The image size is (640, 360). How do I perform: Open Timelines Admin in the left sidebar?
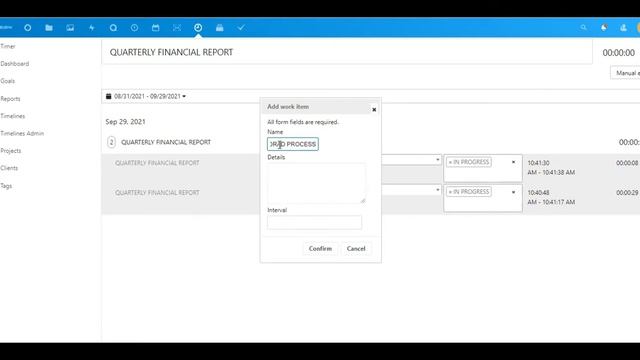(22, 133)
